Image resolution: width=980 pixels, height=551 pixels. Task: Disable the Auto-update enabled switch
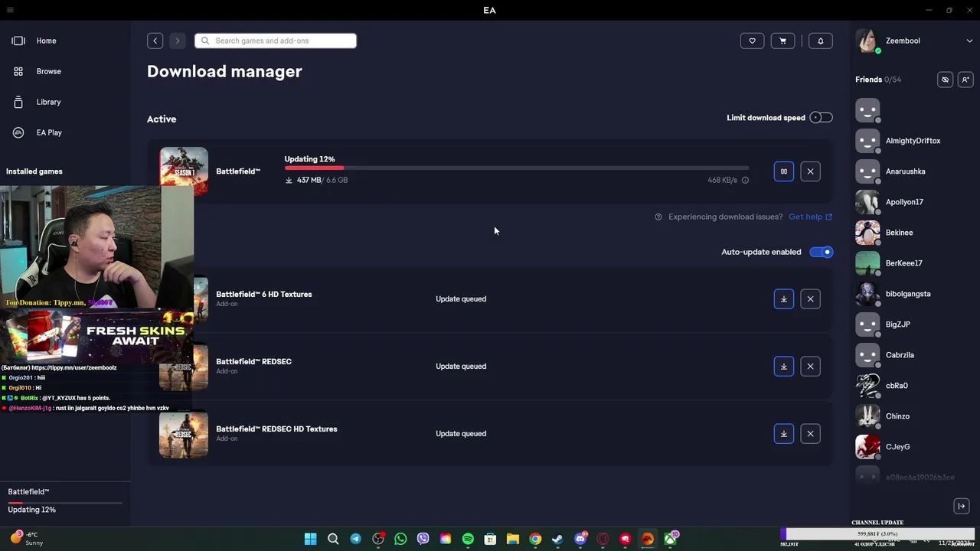[821, 252]
